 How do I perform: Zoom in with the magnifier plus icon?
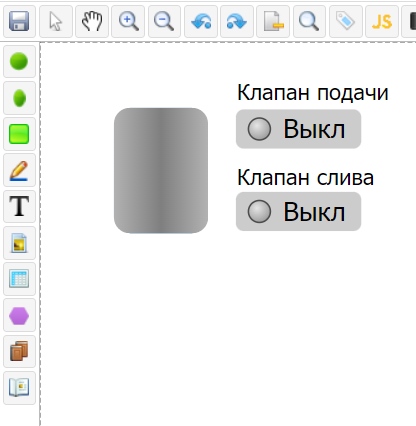pos(128,21)
